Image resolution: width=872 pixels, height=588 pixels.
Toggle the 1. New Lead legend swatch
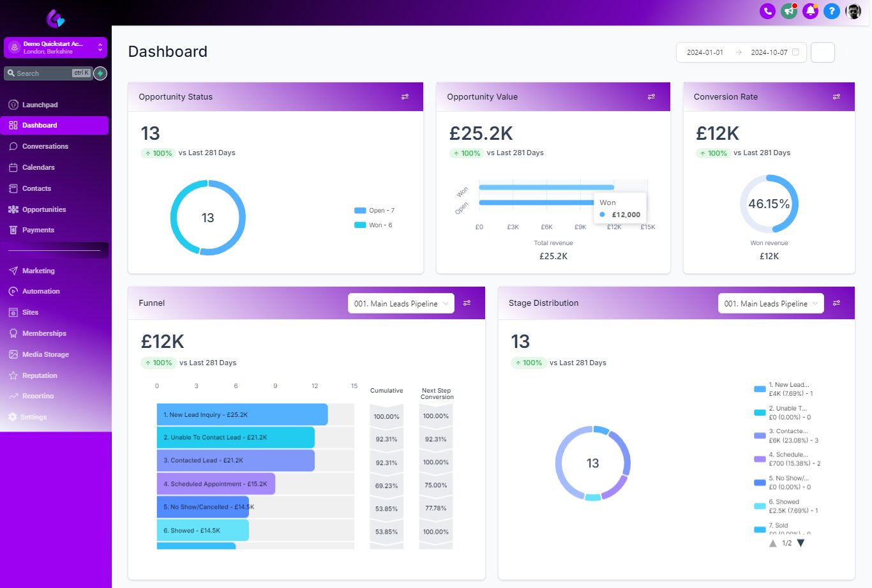(760, 389)
